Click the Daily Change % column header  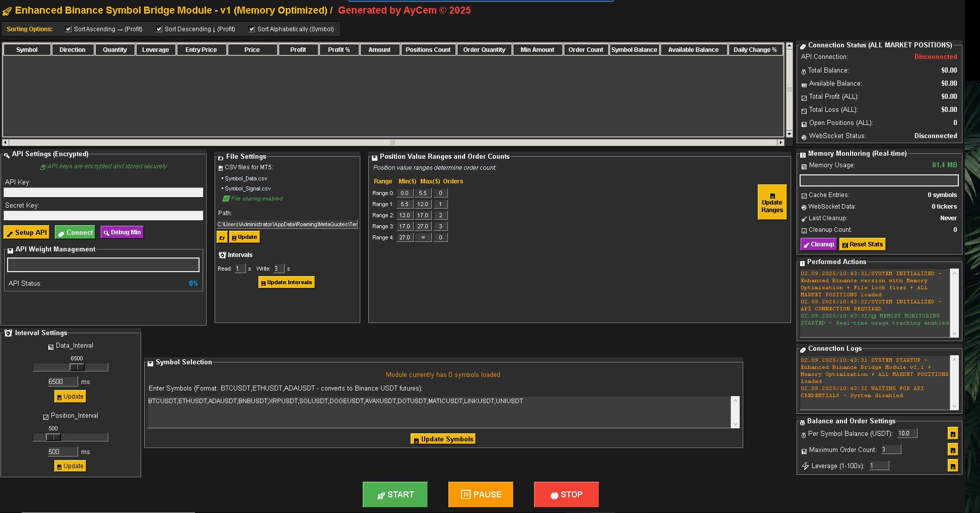click(x=755, y=49)
